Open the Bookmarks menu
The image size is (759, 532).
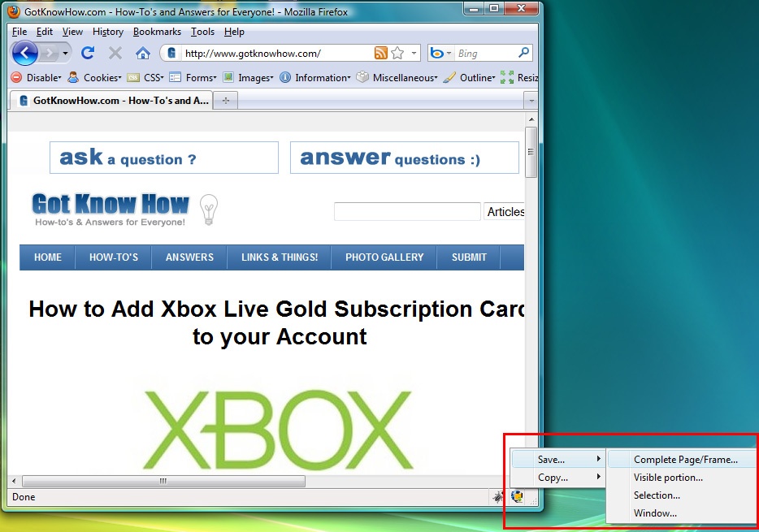(157, 32)
